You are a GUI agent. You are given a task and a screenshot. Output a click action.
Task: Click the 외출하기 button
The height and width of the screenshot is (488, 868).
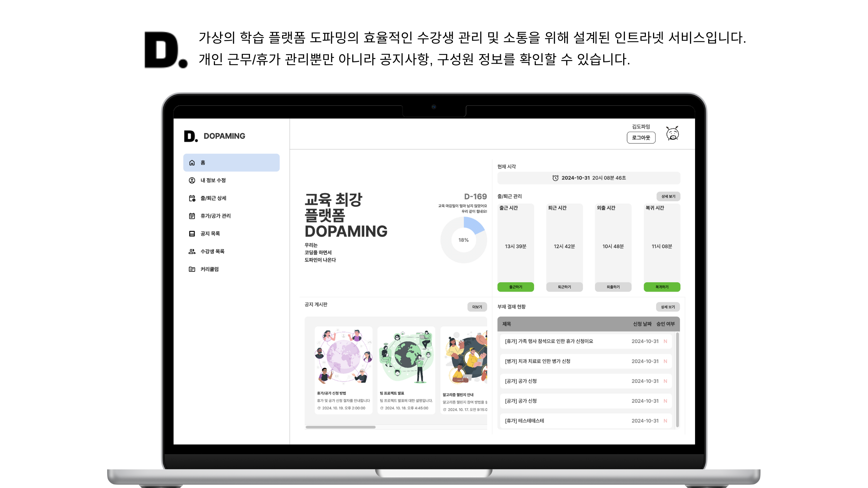click(613, 287)
